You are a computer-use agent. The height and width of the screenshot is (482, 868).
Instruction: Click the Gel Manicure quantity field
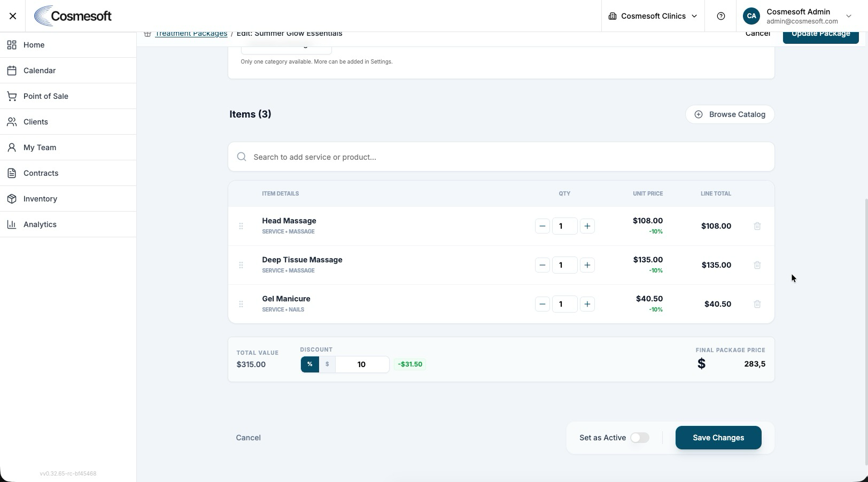(564, 304)
